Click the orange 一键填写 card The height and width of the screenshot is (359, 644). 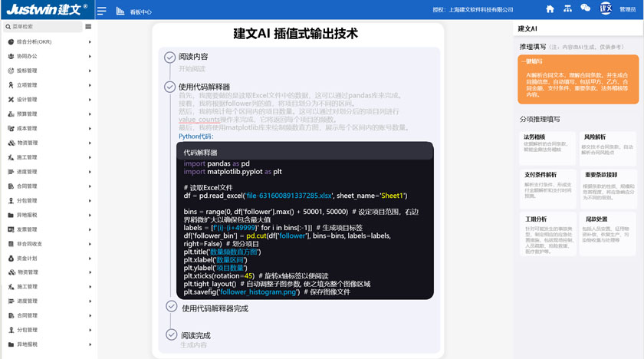tap(577, 79)
